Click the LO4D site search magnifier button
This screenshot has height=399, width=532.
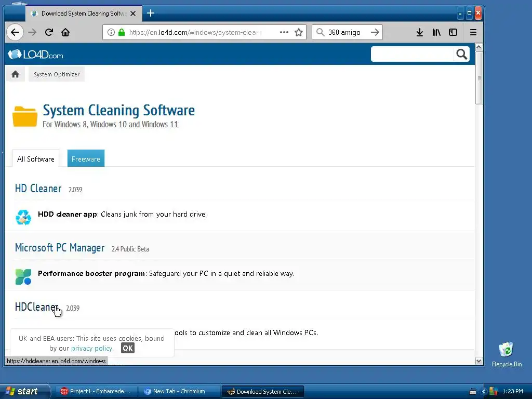coord(461,54)
